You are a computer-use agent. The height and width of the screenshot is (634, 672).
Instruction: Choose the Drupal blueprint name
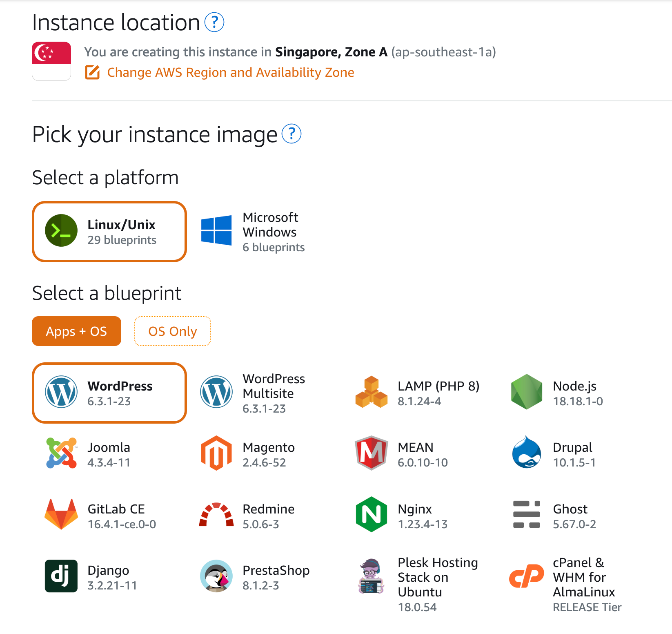pyautogui.click(x=572, y=448)
